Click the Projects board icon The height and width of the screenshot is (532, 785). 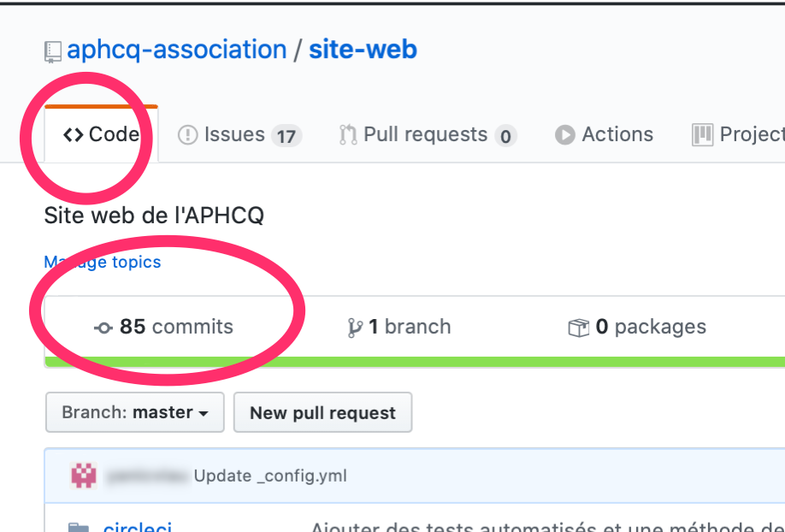tap(702, 134)
